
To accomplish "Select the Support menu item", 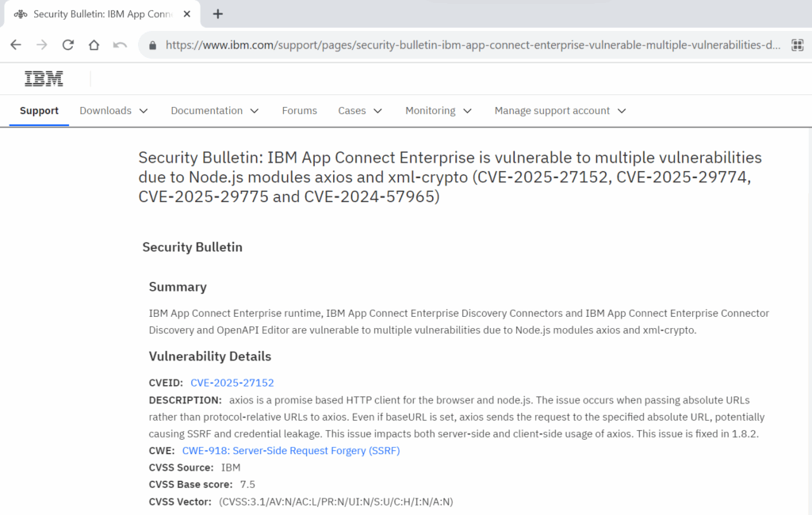I will point(38,111).
